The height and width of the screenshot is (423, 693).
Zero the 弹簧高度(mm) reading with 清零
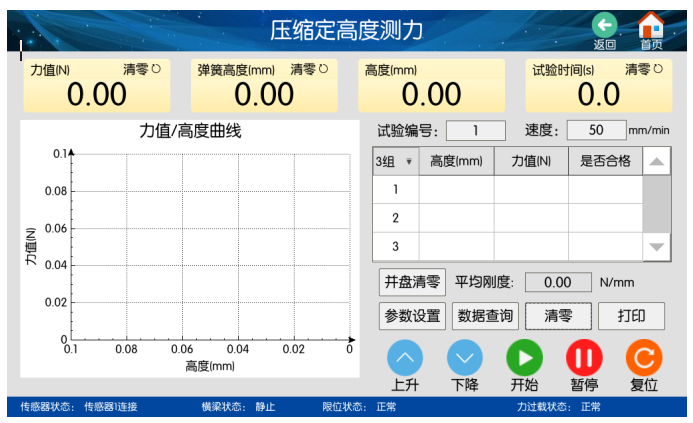pyautogui.click(x=309, y=70)
